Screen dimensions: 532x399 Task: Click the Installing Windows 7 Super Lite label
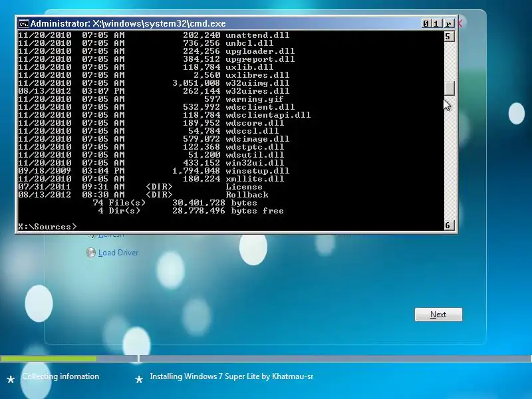(231, 376)
